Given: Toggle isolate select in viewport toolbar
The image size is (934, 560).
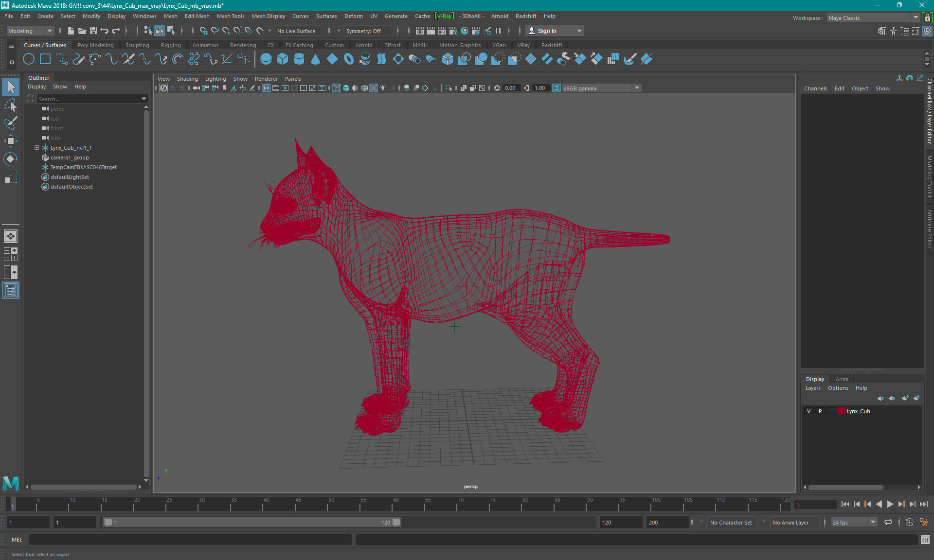Looking at the screenshot, I should pyautogui.click(x=449, y=88).
